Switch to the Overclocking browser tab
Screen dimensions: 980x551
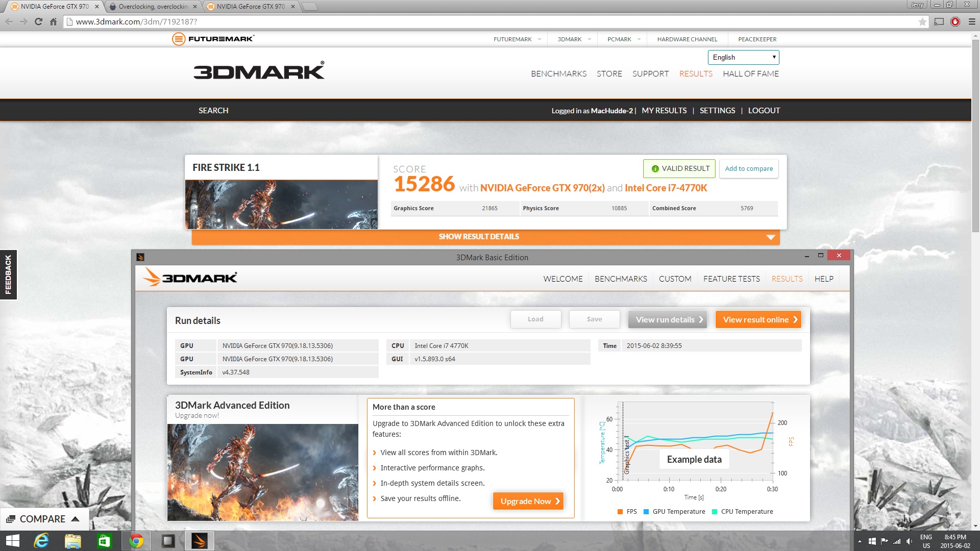[153, 7]
